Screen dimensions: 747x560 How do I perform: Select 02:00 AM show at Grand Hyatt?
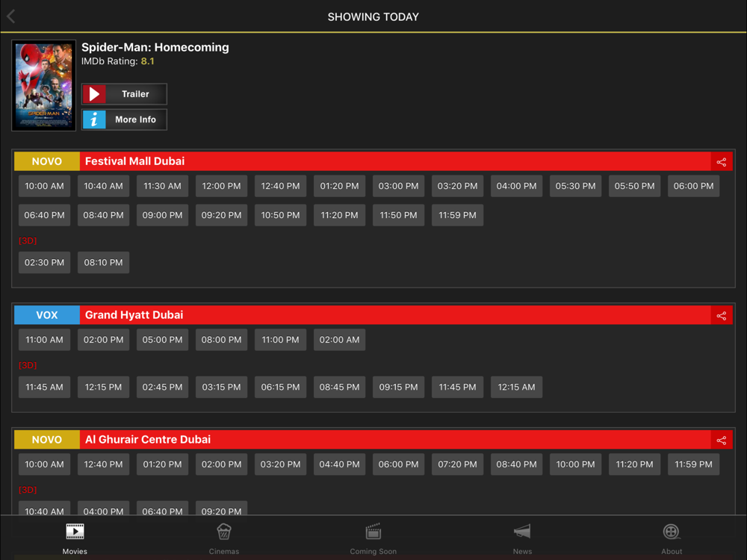pyautogui.click(x=339, y=340)
